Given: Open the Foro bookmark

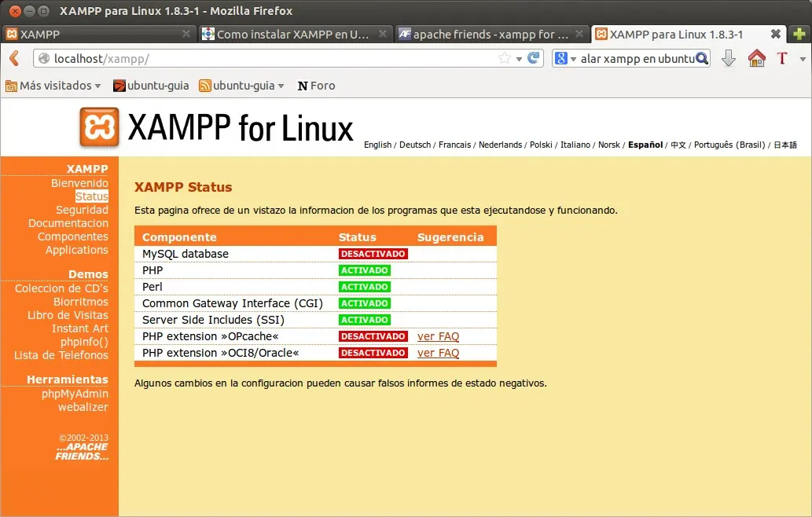Looking at the screenshot, I should coord(316,86).
